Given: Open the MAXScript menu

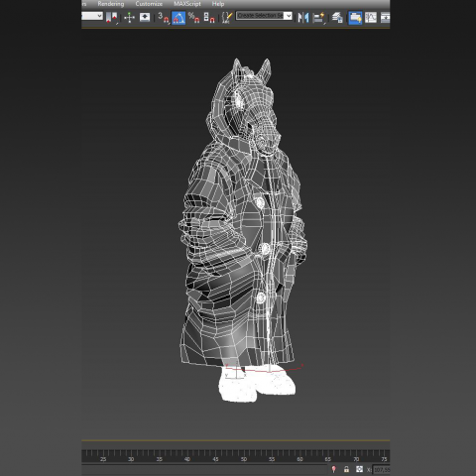Looking at the screenshot, I should coord(187,4).
